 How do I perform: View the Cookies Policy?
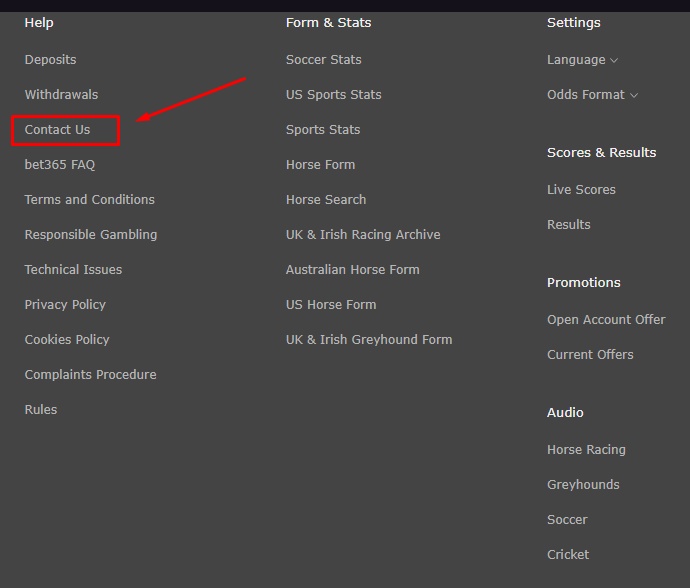[x=67, y=339]
